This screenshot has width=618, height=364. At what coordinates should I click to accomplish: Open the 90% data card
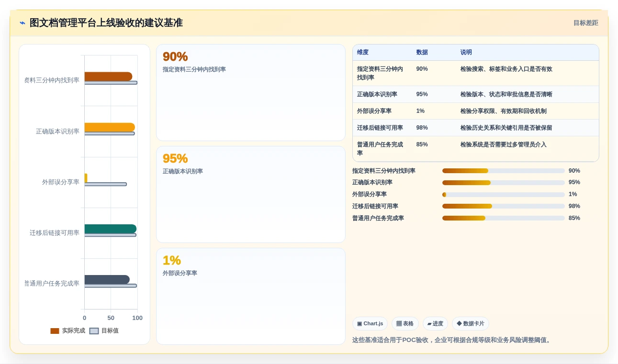click(x=251, y=93)
